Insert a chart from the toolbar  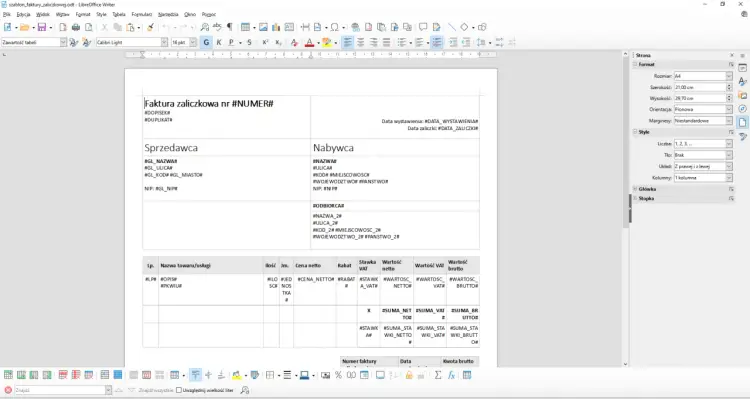coord(276,27)
